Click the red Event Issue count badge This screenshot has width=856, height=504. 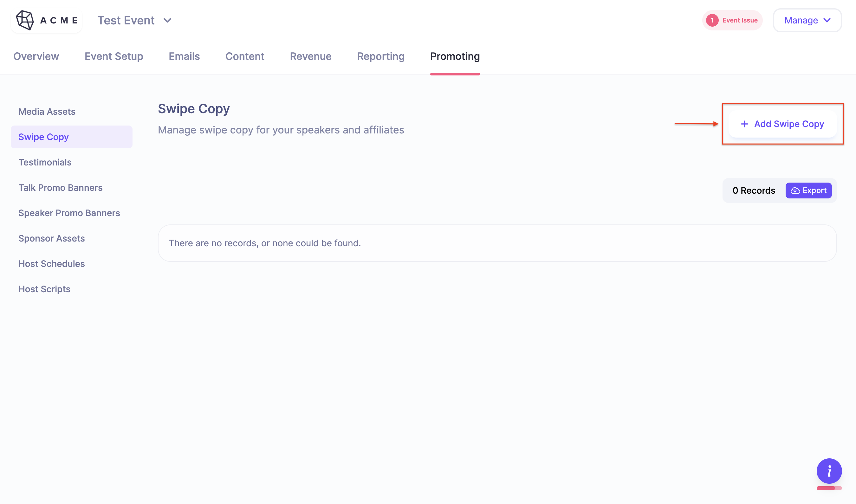click(x=712, y=20)
